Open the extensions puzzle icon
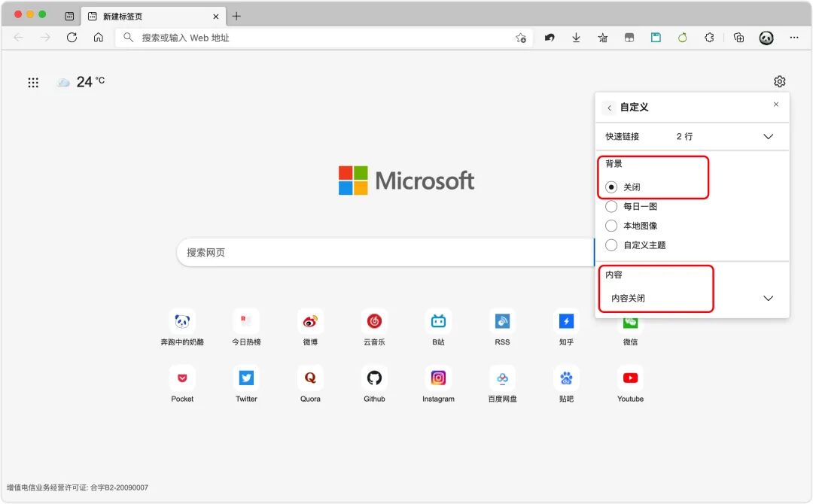This screenshot has width=813, height=504. tap(709, 38)
